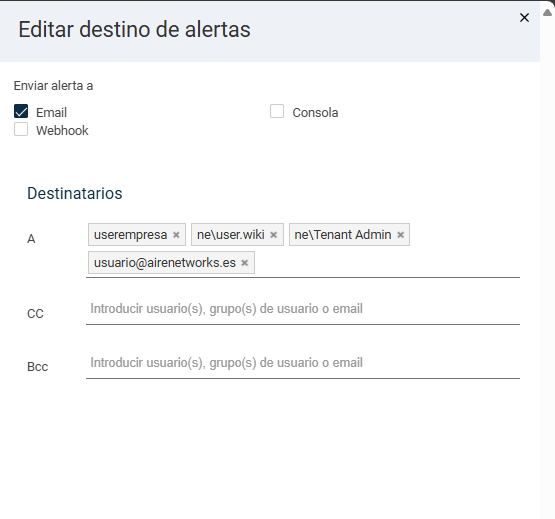
Task: Close the Editar destino de alertas dialog
Action: pos(524,17)
